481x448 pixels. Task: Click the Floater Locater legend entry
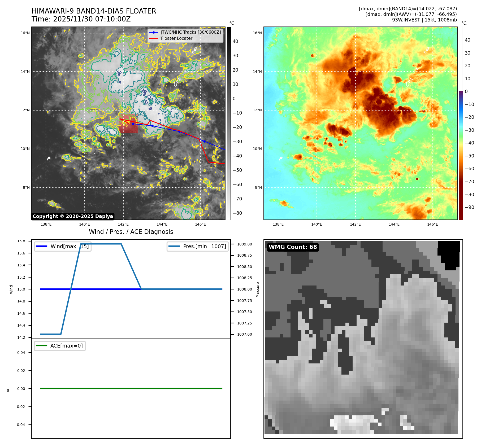tap(176, 38)
